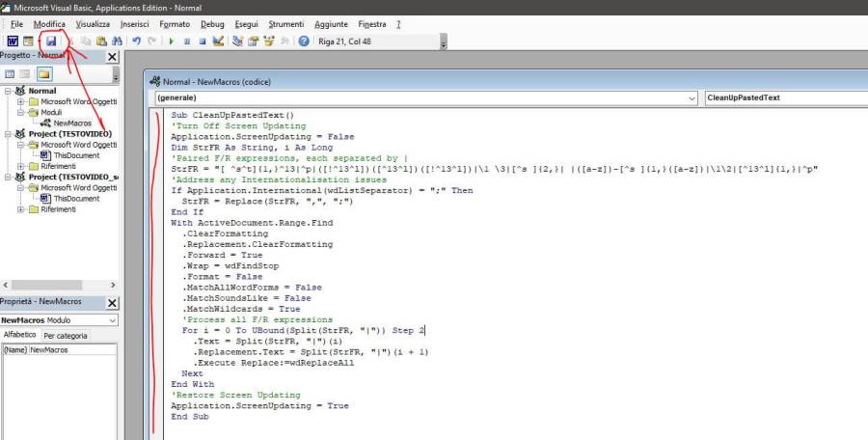Click the Project panel horizontal scrollbar
This screenshot has width=868, height=440.
pyautogui.click(x=58, y=285)
